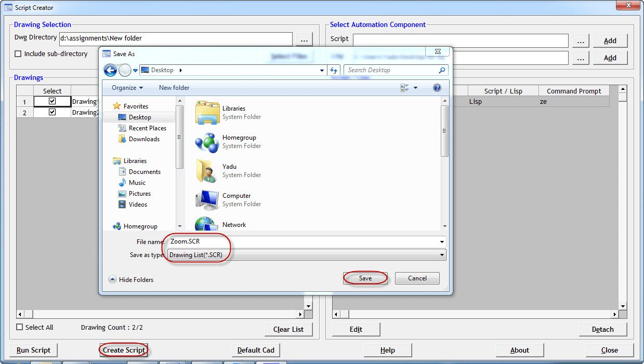Screen dimensions: 644x364
Task: Click the Back navigation arrow in Save As
Action: tap(110, 70)
